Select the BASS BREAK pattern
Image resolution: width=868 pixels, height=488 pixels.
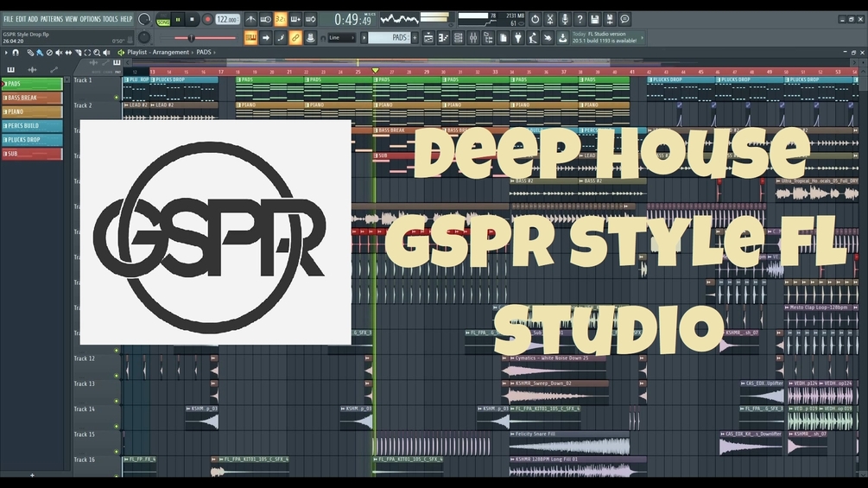click(x=32, y=98)
